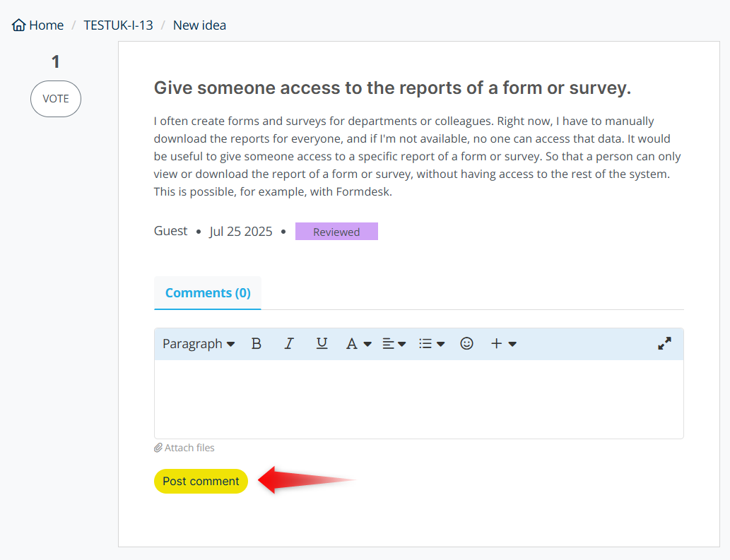Open the text alignment dropdown
730x560 pixels.
[394, 344]
